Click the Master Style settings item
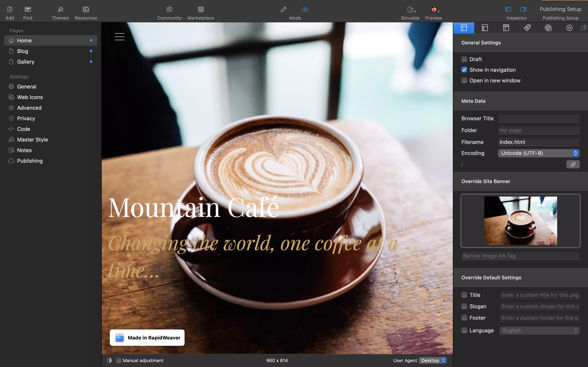 click(32, 139)
